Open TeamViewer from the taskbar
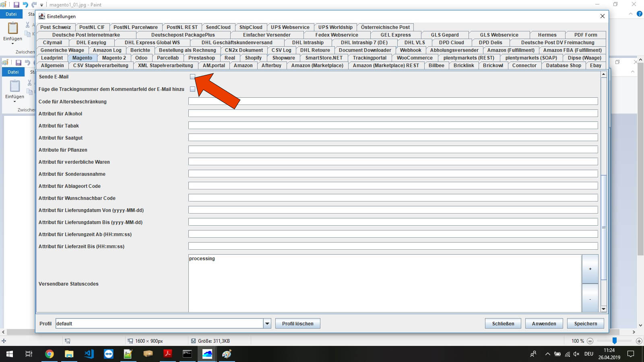 (x=109, y=354)
